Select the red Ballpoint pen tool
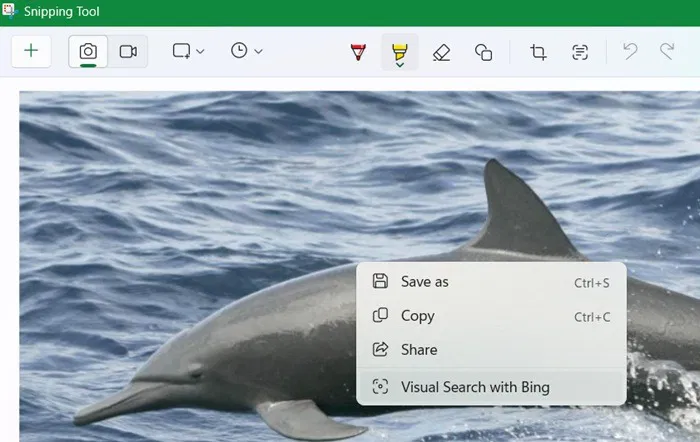This screenshot has width=700, height=442. pyautogui.click(x=358, y=52)
